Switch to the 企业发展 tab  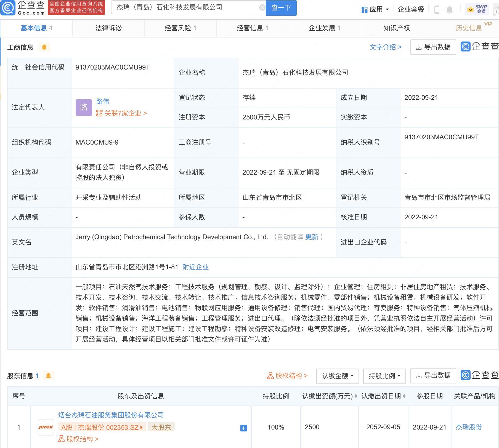325,28
